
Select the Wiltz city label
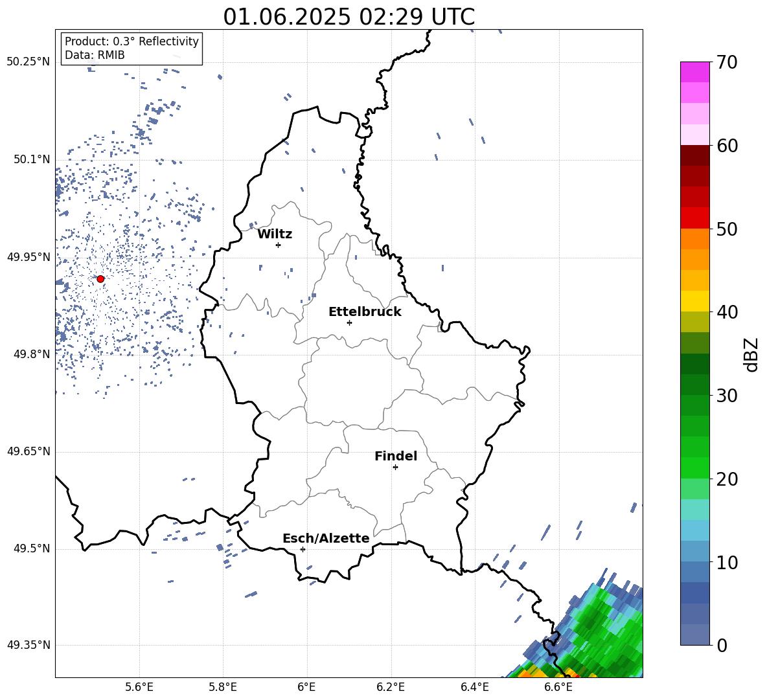pos(275,234)
